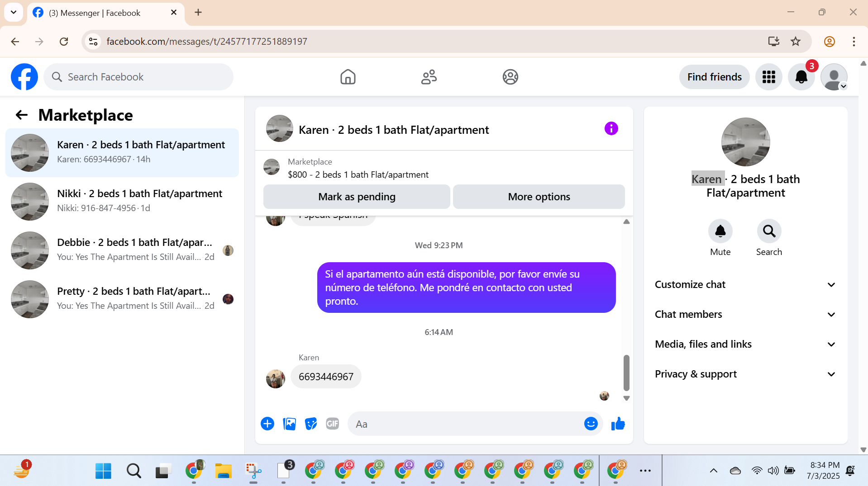Click the Wed 9:23 PM timestamp
Screen dimensions: 868x486
(439, 245)
